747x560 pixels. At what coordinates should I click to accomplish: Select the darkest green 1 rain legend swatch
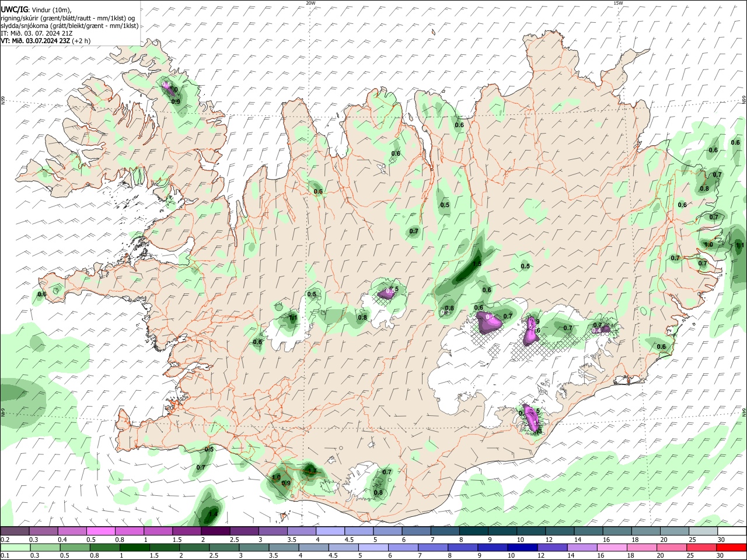135,547
